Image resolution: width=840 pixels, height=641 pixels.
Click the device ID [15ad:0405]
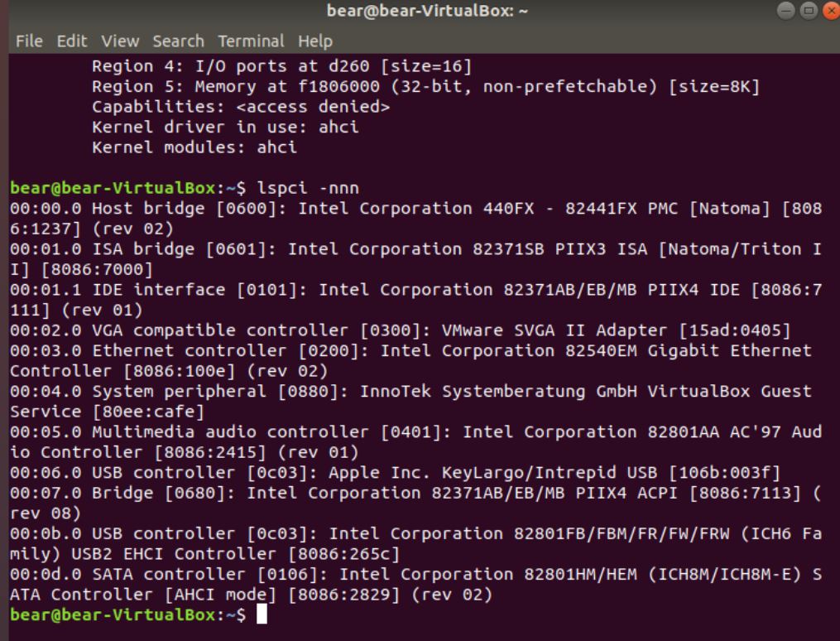coord(734,330)
